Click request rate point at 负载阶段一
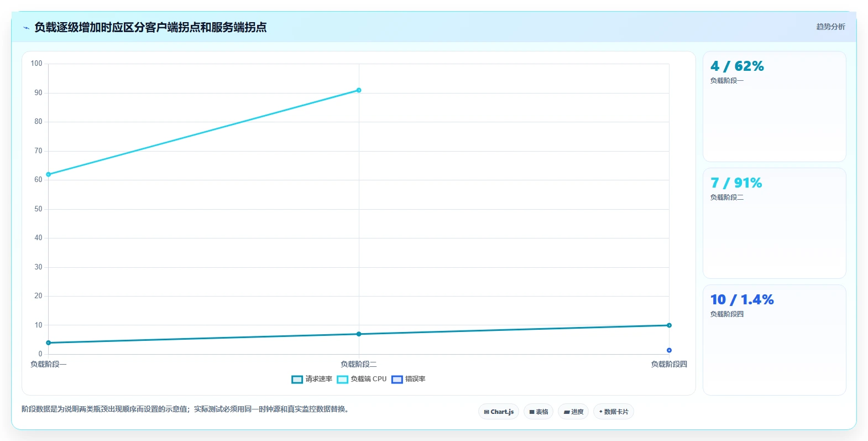This screenshot has height=441, width=868. [x=49, y=343]
